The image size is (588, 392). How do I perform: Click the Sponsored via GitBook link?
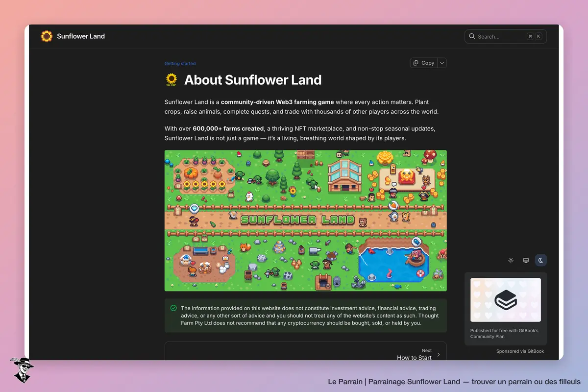pyautogui.click(x=520, y=351)
